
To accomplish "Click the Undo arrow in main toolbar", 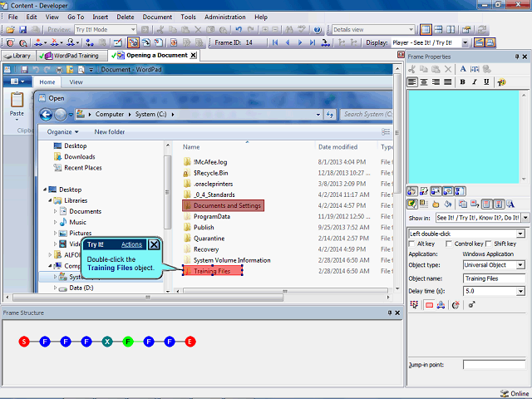I will 239,30.
